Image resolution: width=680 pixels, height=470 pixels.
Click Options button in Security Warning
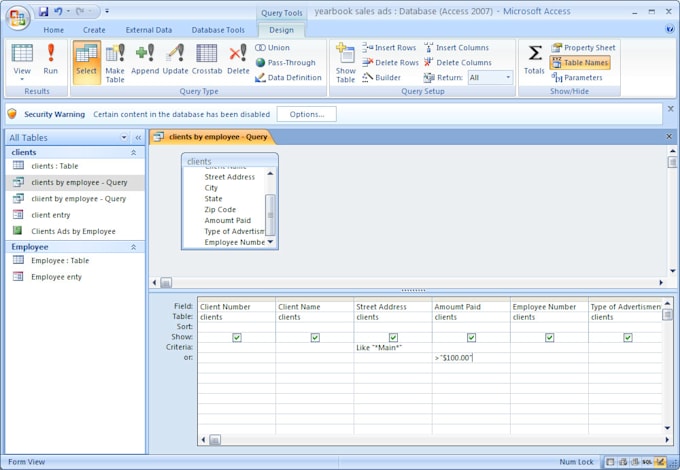click(307, 114)
